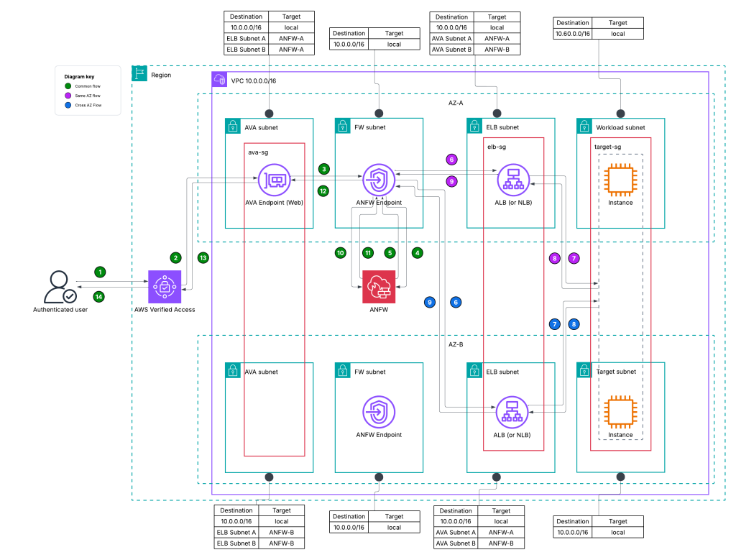Select the AWS Verified Access purple icon

point(165,287)
